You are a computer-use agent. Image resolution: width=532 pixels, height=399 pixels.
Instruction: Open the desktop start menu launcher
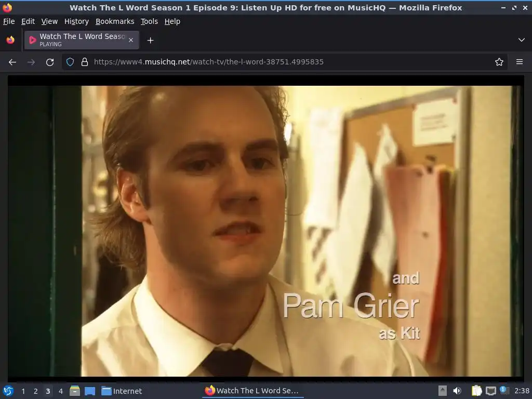[x=8, y=391]
